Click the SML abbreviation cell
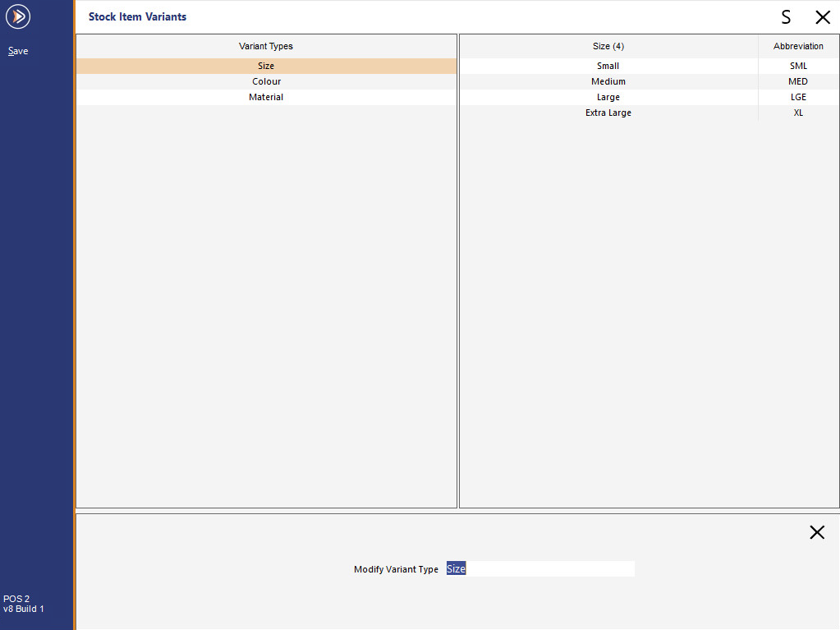 pos(798,66)
